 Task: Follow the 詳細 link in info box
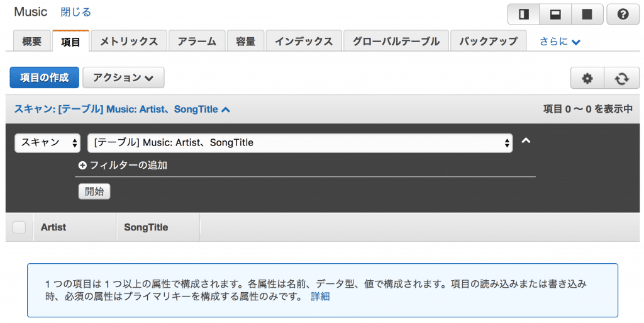pyautogui.click(x=320, y=297)
